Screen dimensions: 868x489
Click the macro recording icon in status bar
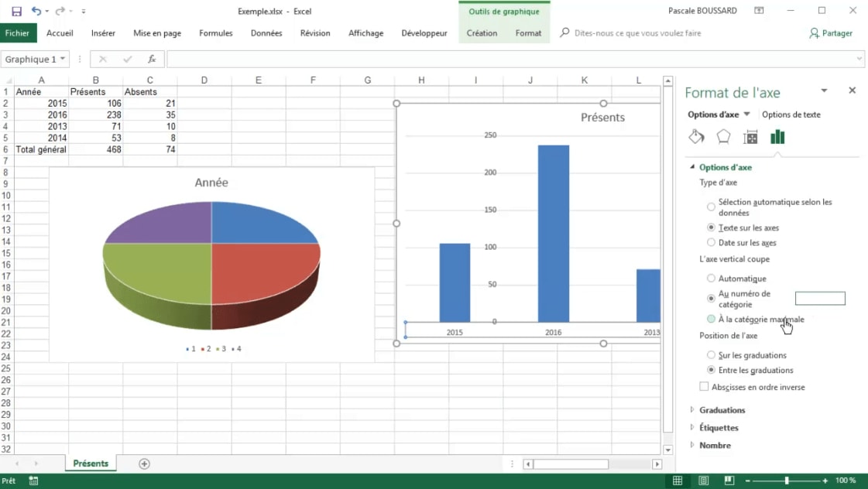point(34,480)
